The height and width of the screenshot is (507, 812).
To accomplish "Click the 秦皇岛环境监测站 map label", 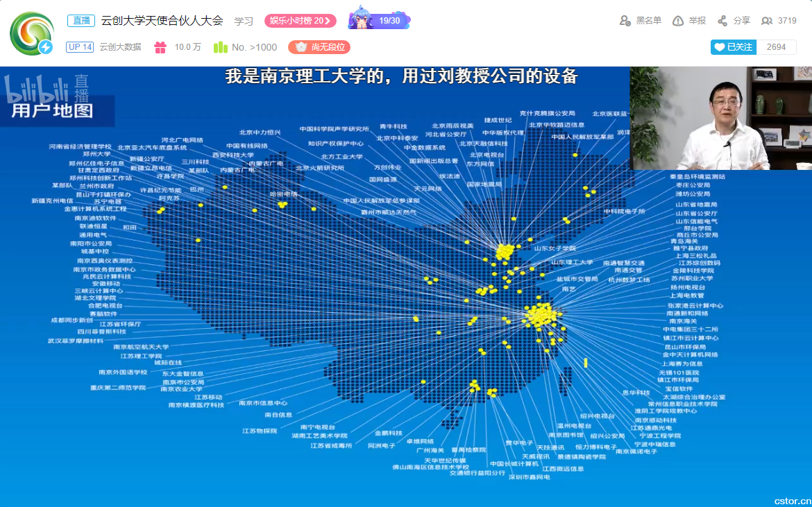I will (697, 177).
